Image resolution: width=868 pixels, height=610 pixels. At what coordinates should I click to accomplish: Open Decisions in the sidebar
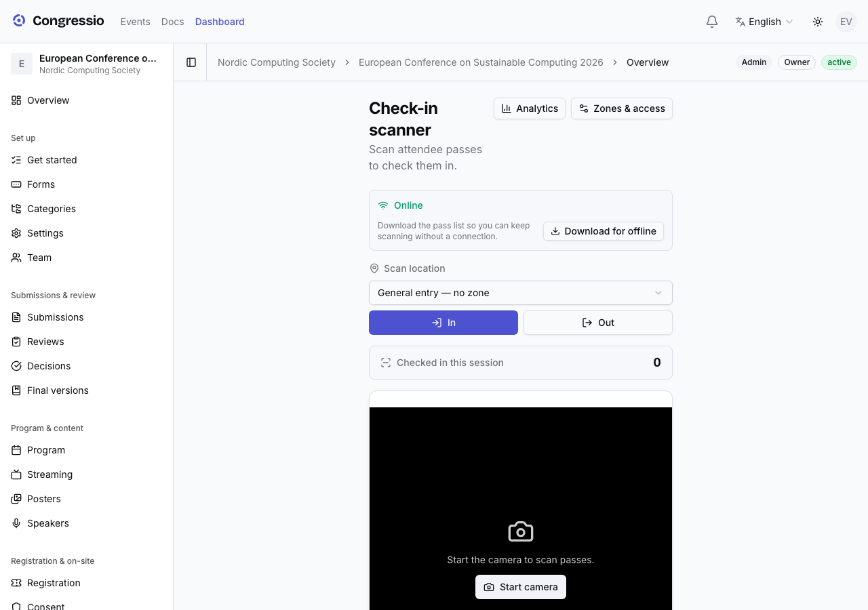point(86,366)
